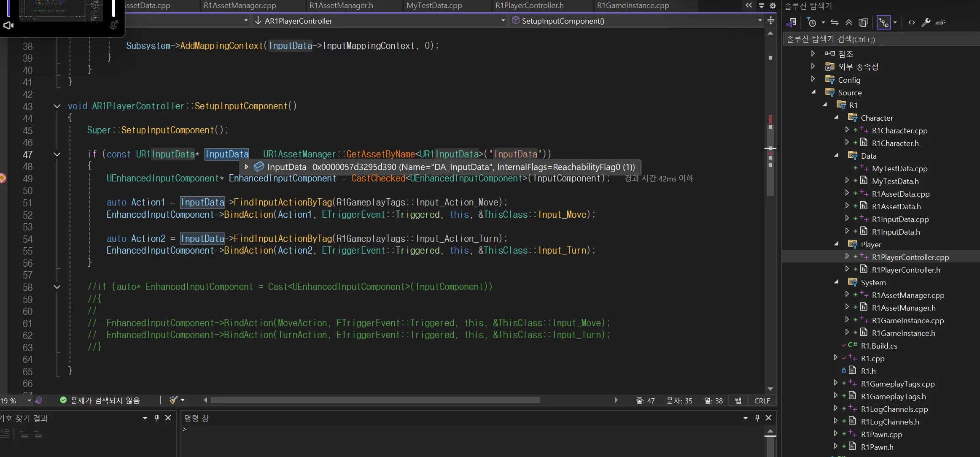
Task: Switch Solution Explorer views icon
Action: pos(792,22)
